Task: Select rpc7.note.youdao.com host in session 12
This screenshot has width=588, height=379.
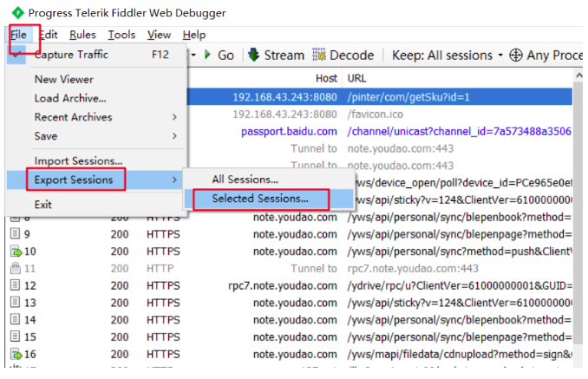Action: [283, 285]
